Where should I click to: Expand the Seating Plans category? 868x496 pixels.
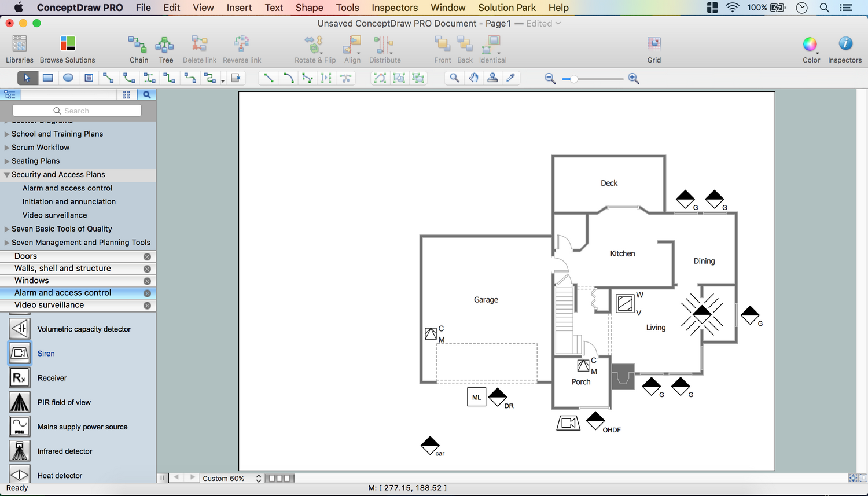[x=7, y=161]
